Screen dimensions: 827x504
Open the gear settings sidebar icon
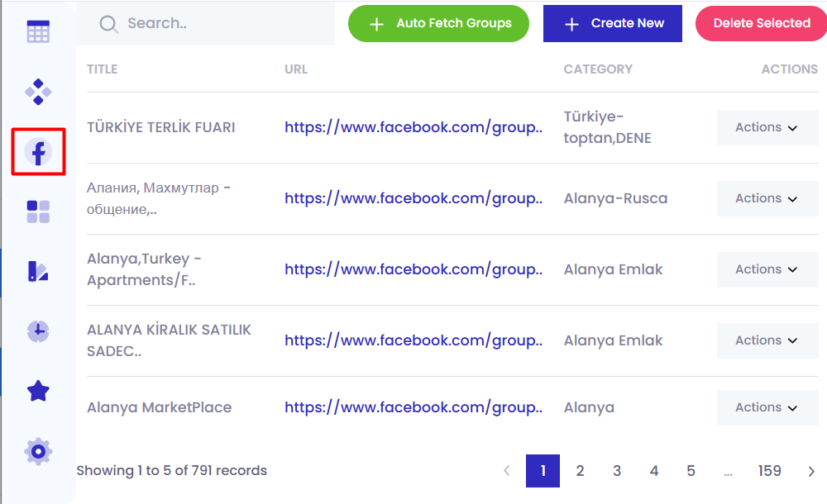(38, 451)
